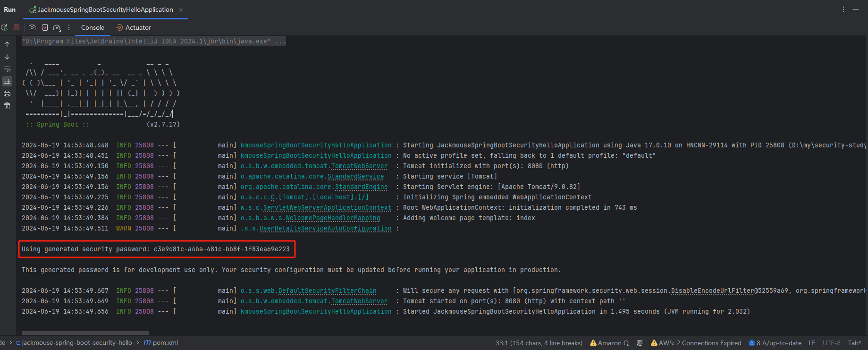
Task: Click 'Starting service [Tomcat]' message
Action: 450,177
